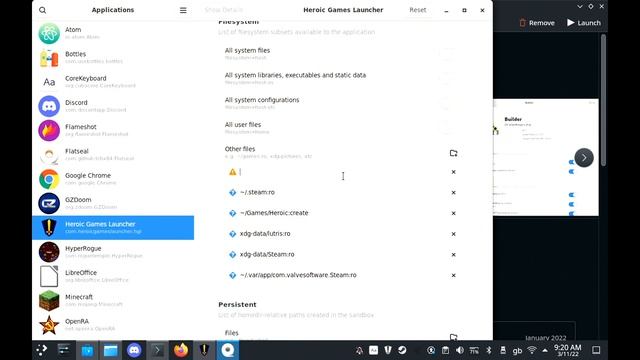Image resolution: width=640 pixels, height=360 pixels.
Task: Click the show desktop icon in taskbar
Action: [x=596, y=350]
